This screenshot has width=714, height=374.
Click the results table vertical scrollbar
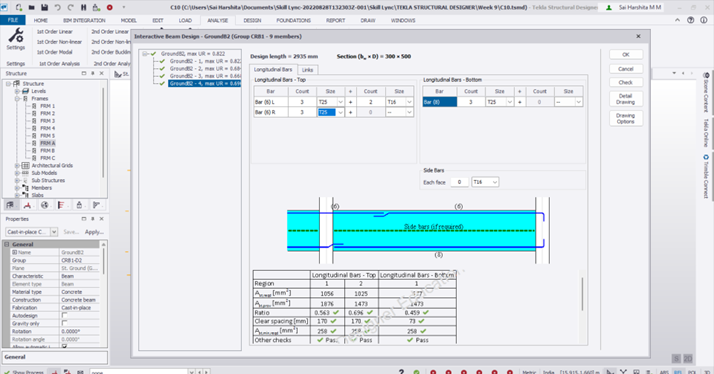(582, 294)
